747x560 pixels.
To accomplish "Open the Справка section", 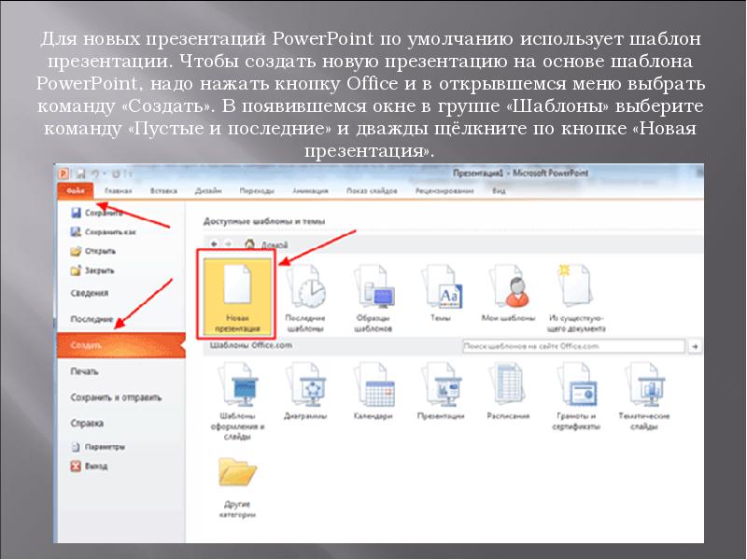I will (x=87, y=424).
